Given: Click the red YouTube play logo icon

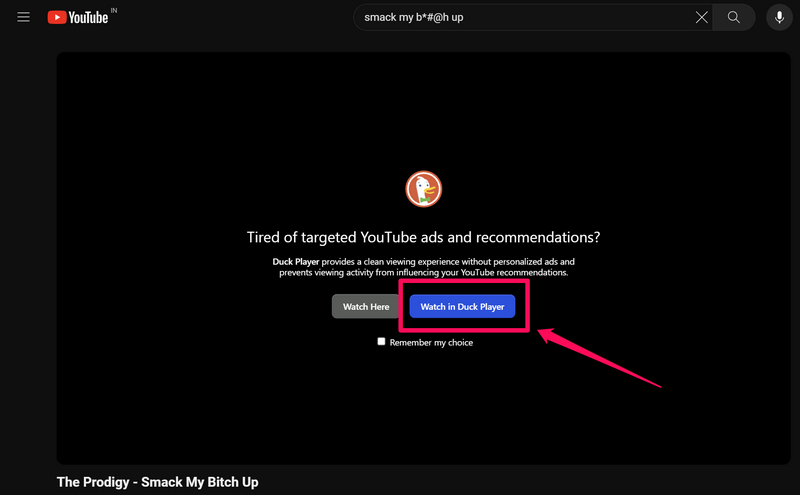Looking at the screenshot, I should click(57, 17).
